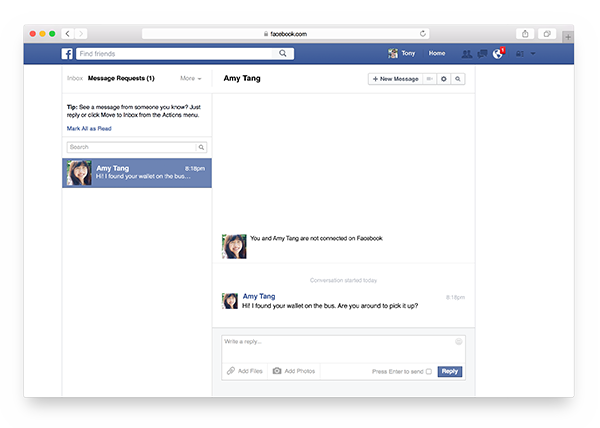
Task: Open Tony's profile link
Action: click(x=408, y=54)
